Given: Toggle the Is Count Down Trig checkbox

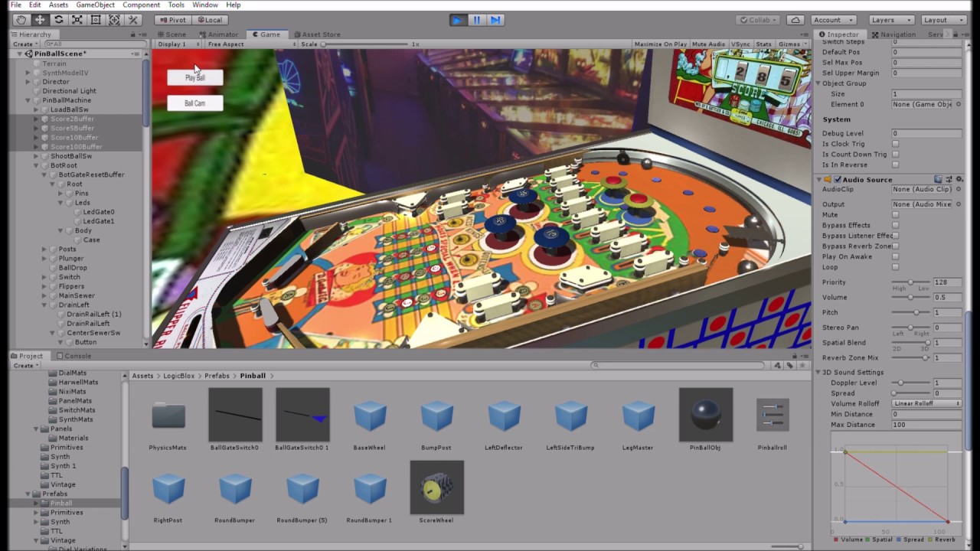Looking at the screenshot, I should click(x=895, y=155).
